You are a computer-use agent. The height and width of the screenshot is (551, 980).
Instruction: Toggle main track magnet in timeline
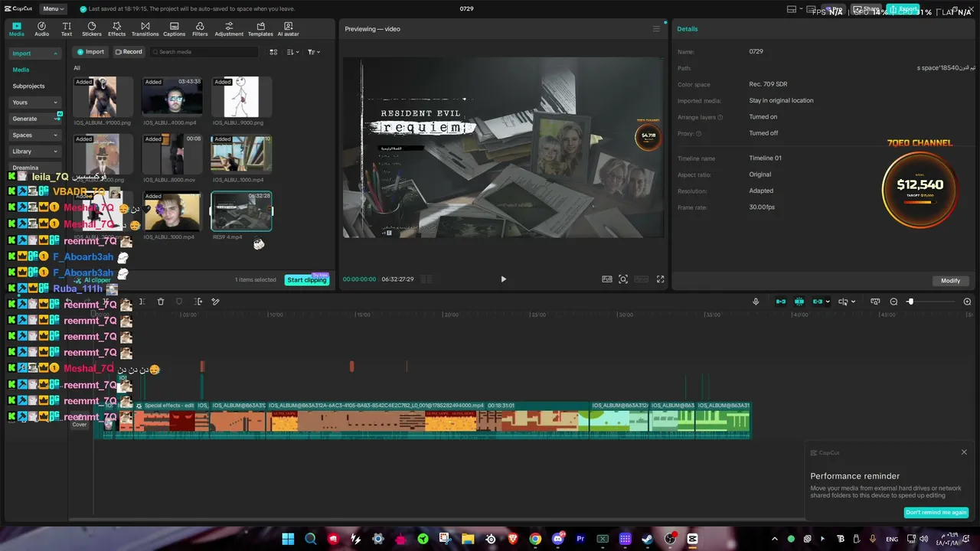click(x=781, y=302)
